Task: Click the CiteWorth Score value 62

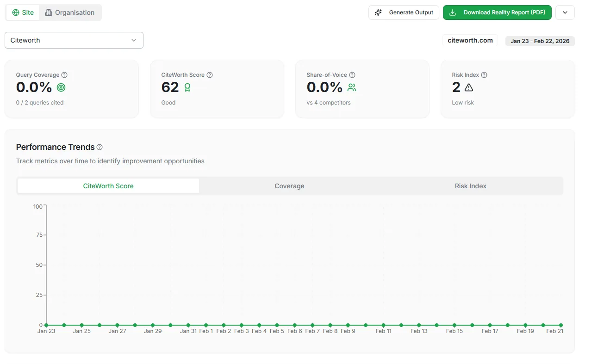Action: [170, 87]
